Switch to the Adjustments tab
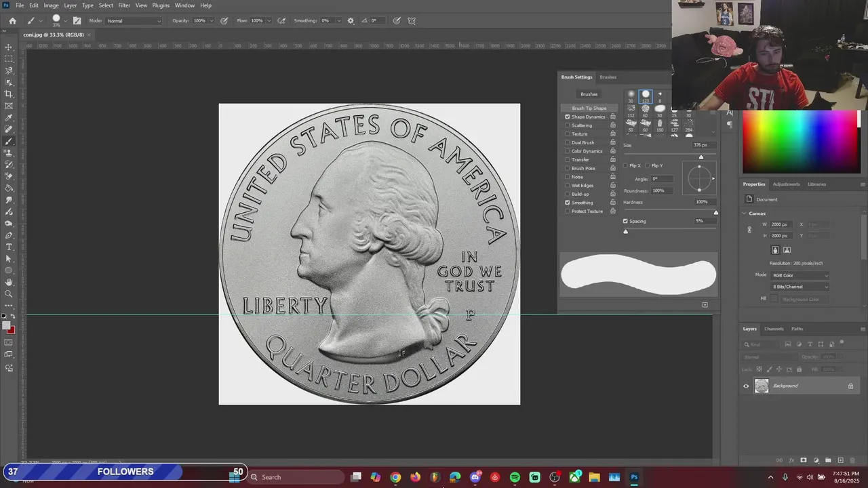 point(786,184)
